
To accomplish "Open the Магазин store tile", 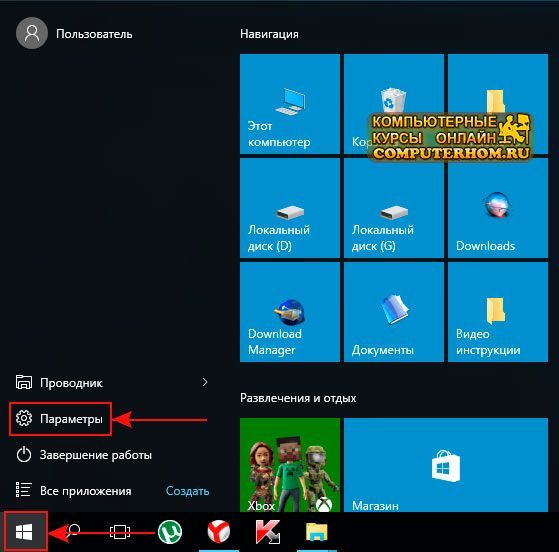I will coord(446,465).
